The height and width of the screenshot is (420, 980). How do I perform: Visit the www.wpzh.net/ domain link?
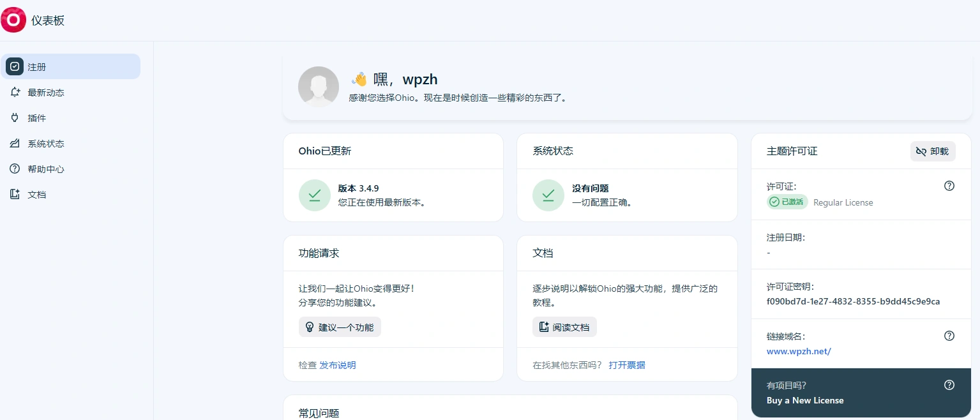pos(799,351)
